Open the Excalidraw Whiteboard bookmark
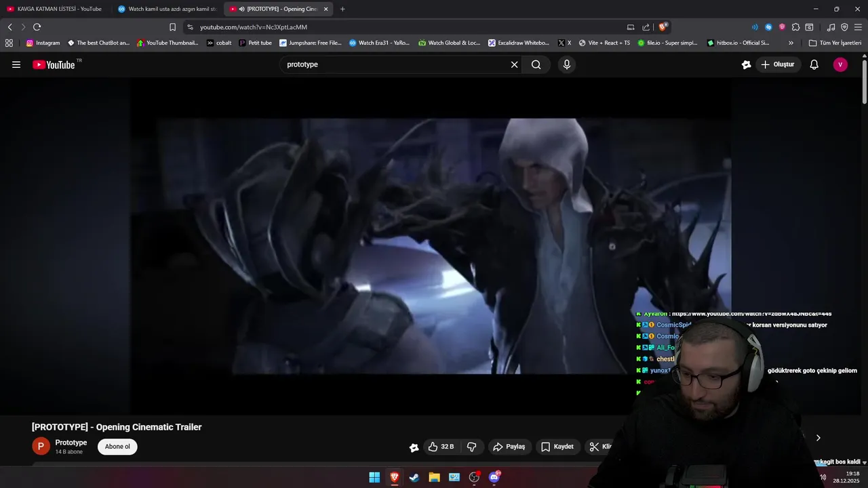The width and height of the screenshot is (868, 488). [x=519, y=43]
